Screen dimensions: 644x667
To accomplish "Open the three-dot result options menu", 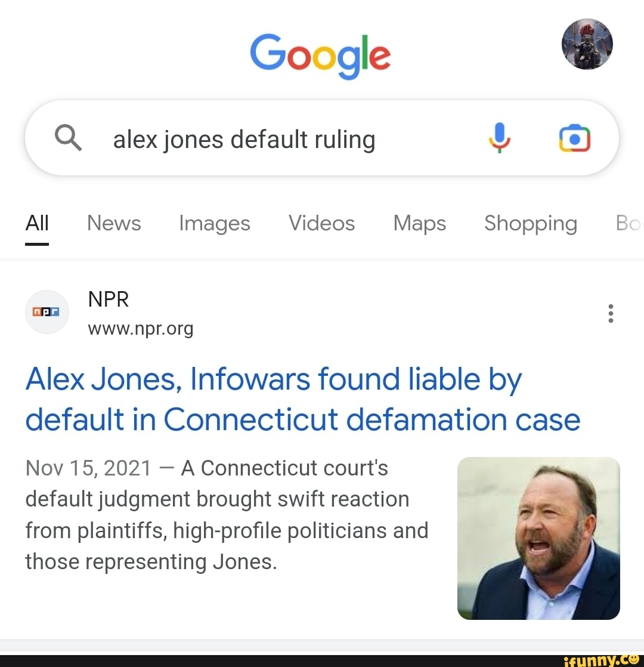I will click(x=610, y=313).
